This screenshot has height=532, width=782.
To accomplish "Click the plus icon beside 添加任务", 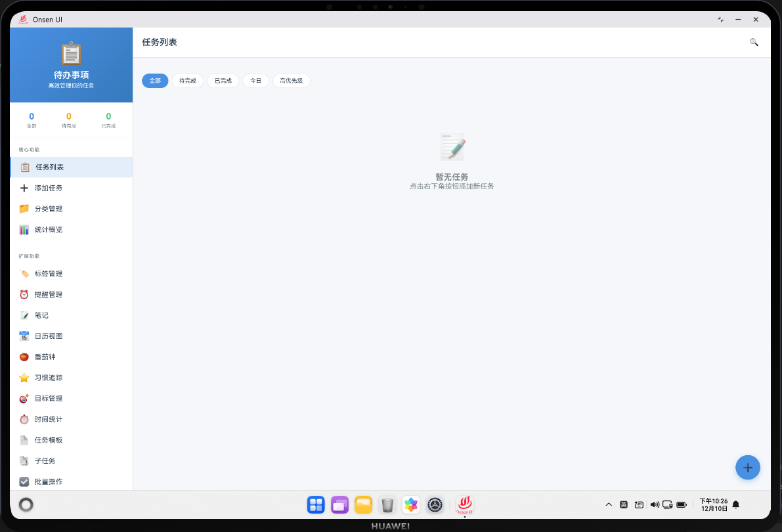I will tap(24, 188).
